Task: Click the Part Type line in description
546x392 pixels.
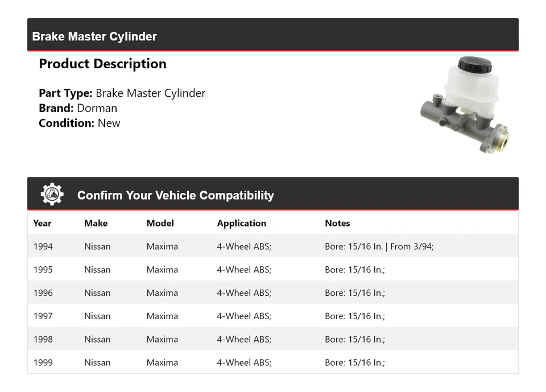Action: point(122,93)
